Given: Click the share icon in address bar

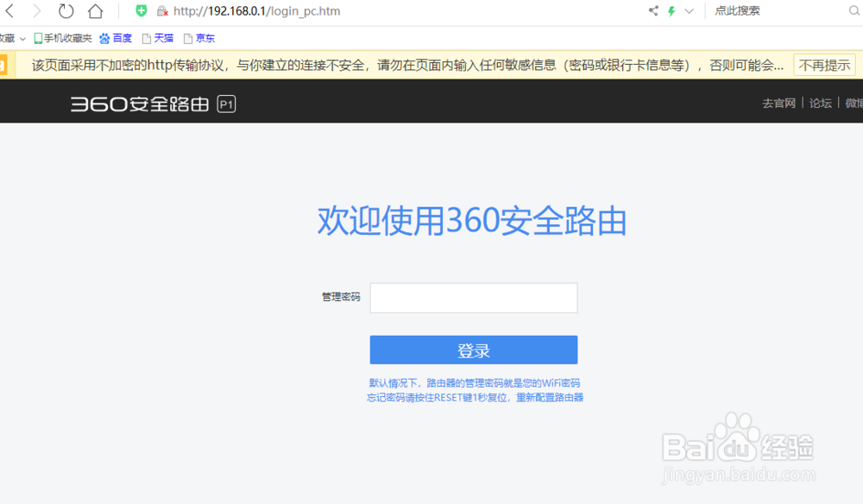Looking at the screenshot, I should pyautogui.click(x=653, y=10).
